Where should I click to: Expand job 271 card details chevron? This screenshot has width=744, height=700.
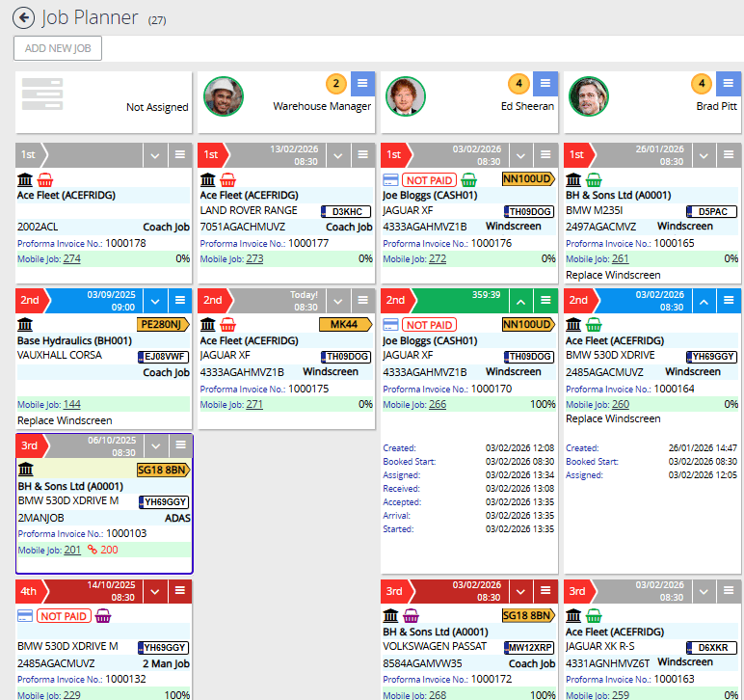point(338,301)
